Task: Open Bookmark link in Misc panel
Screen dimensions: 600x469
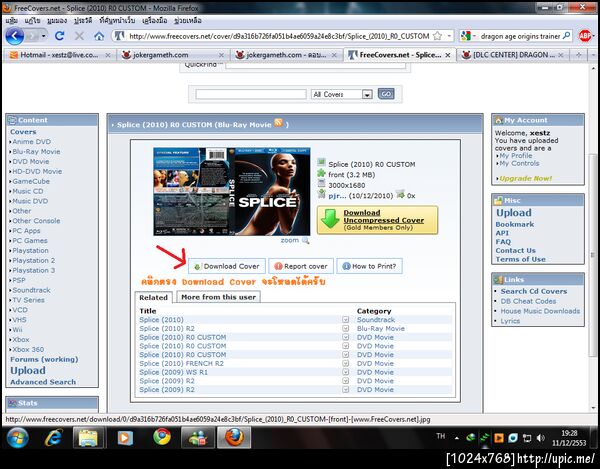Action: pyautogui.click(x=515, y=225)
